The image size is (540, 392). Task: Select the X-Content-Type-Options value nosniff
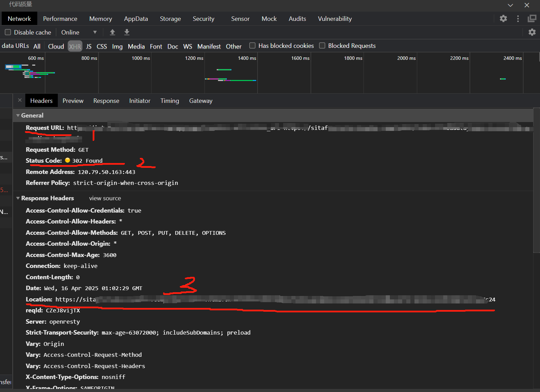point(114,377)
